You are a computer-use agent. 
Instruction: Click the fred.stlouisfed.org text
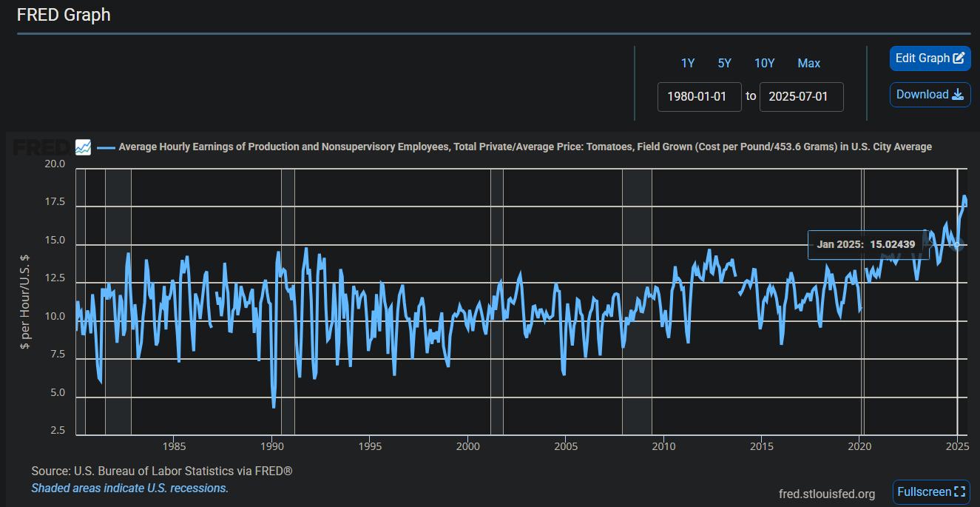pyautogui.click(x=827, y=494)
